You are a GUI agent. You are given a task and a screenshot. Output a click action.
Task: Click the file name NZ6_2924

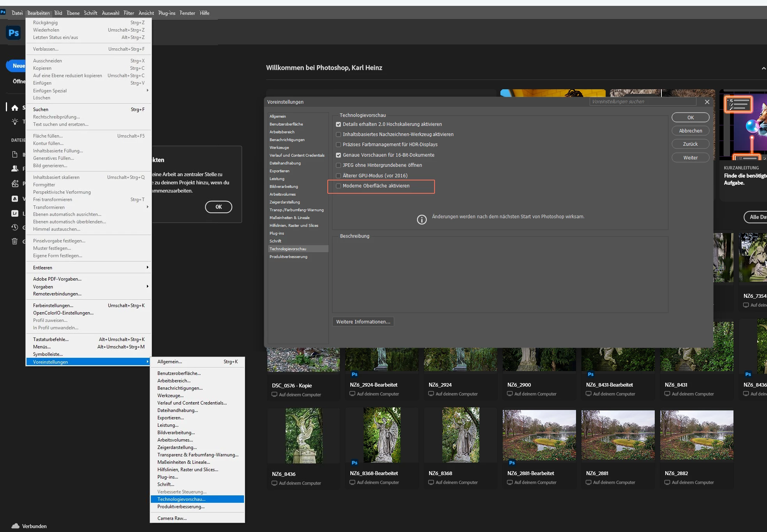coord(440,385)
